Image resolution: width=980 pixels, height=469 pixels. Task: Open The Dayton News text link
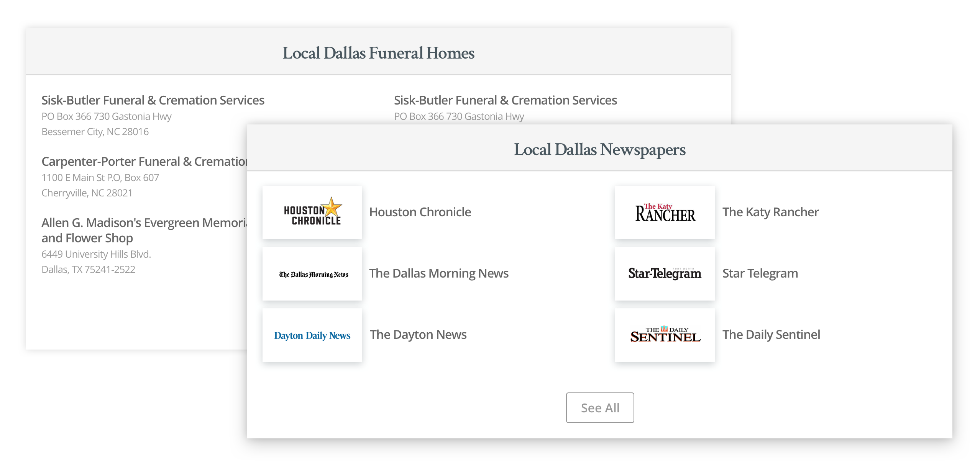418,335
